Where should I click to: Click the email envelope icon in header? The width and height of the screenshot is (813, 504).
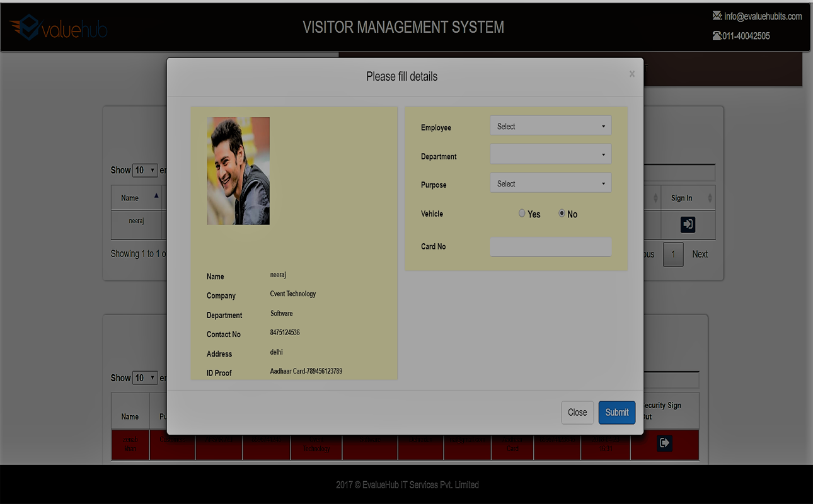click(x=717, y=16)
